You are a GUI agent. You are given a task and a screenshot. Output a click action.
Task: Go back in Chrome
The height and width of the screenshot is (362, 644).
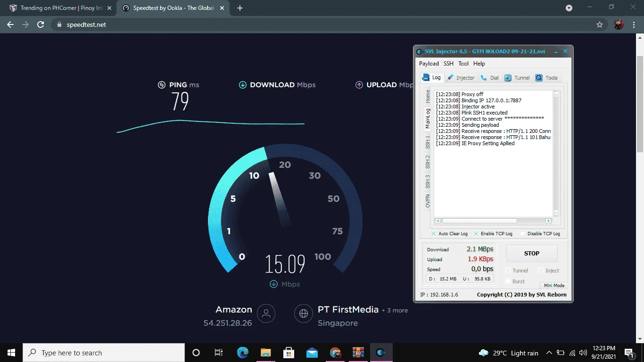point(10,25)
